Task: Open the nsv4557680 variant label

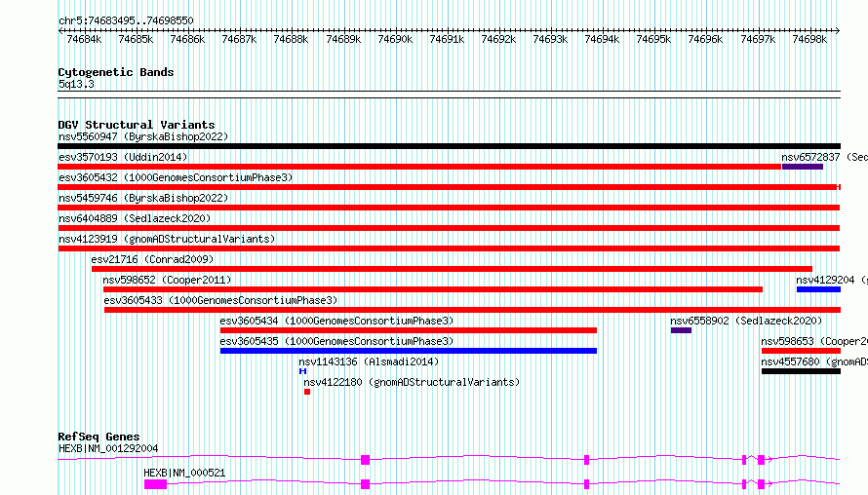Action: pos(814,362)
